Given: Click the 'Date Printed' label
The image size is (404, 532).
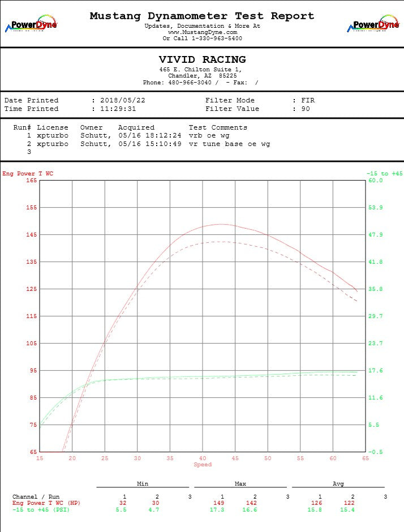Looking at the screenshot, I should [31, 100].
